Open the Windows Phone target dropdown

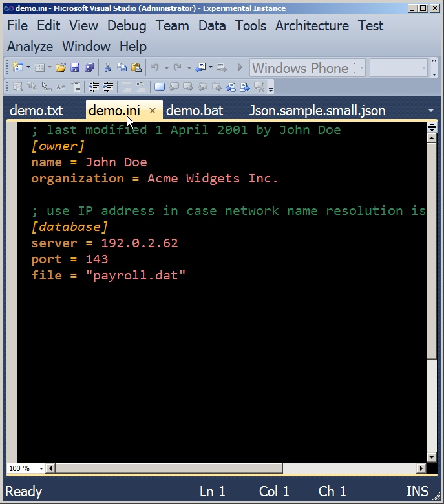361,68
